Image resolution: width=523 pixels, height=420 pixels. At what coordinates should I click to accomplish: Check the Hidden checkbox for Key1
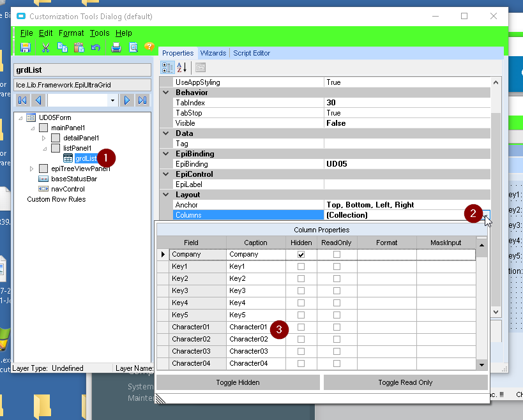click(x=301, y=266)
